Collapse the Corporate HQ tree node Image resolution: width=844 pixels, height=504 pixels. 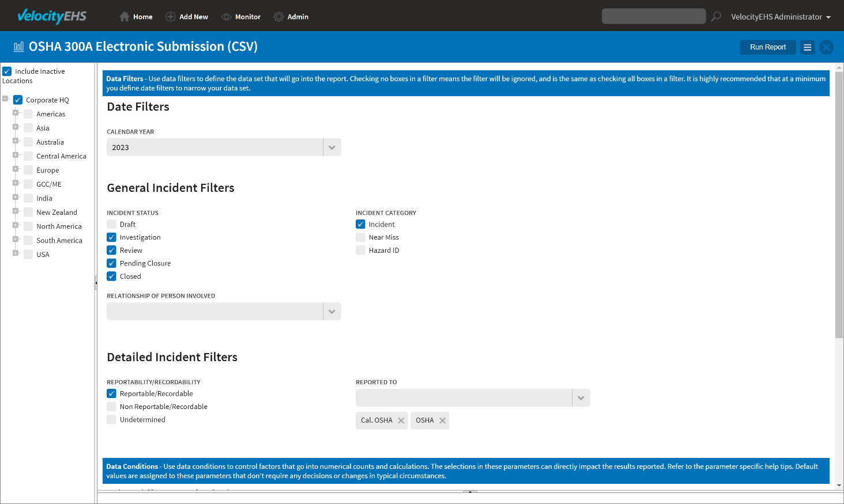pyautogui.click(x=5, y=98)
